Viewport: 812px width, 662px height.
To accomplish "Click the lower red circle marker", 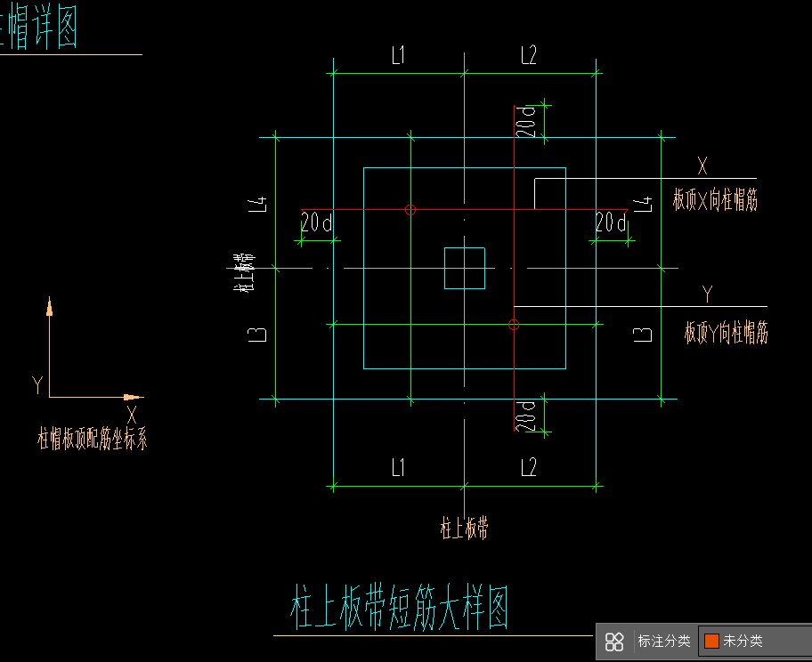I will [514, 325].
